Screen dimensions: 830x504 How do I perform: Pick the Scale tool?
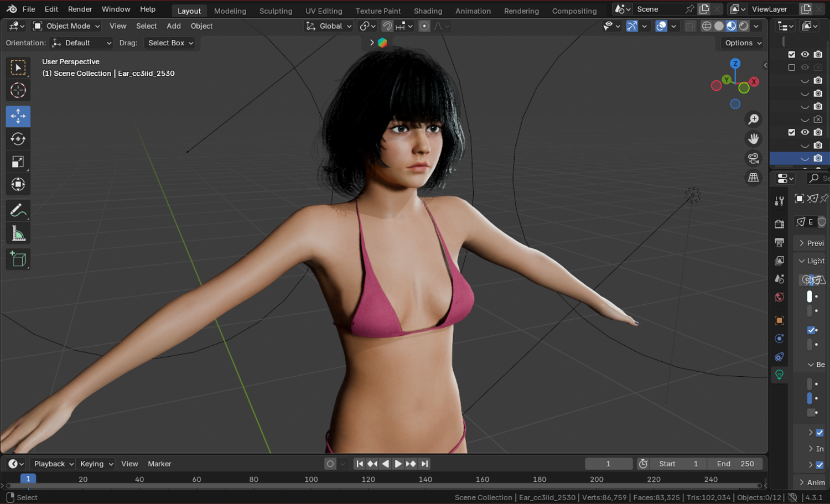[x=18, y=162]
